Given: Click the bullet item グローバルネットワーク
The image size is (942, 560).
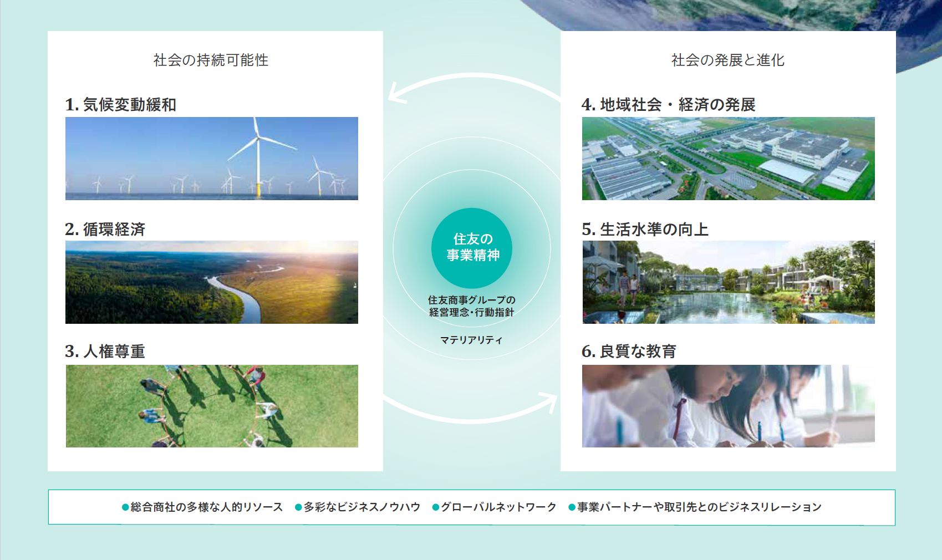Looking at the screenshot, I should (x=495, y=507).
